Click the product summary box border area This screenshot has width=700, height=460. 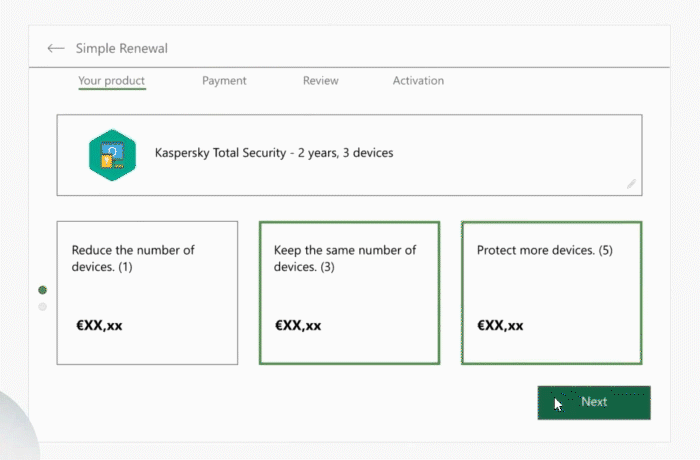(x=350, y=155)
